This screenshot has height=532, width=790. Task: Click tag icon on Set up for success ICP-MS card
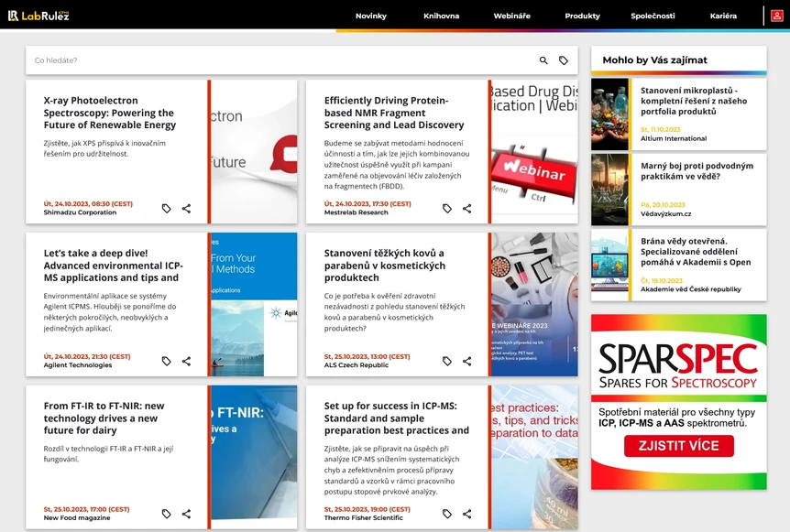[x=447, y=514]
